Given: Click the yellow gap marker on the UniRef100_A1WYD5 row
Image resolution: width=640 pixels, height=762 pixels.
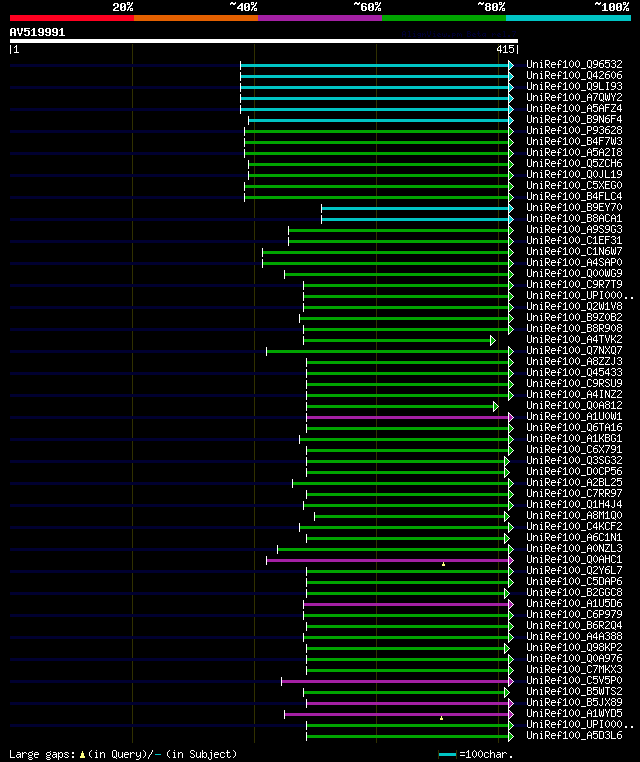Looking at the screenshot, I should tap(441, 718).
